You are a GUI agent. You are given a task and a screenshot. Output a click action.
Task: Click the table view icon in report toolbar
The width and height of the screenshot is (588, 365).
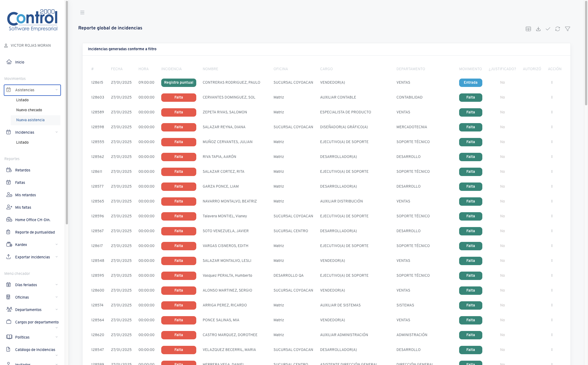(x=528, y=29)
